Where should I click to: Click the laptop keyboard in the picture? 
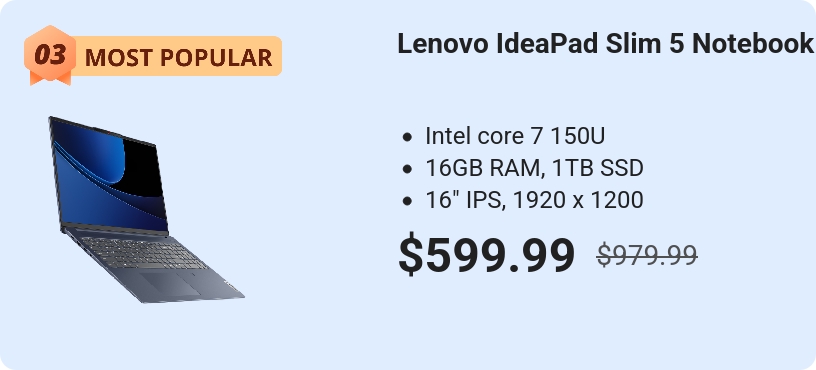pyautogui.click(x=143, y=252)
